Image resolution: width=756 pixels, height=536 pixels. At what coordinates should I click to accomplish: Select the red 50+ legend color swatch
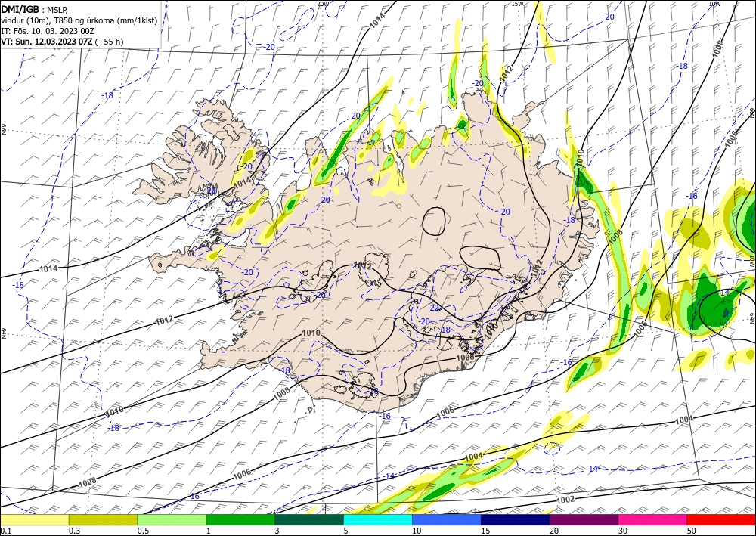(721, 519)
